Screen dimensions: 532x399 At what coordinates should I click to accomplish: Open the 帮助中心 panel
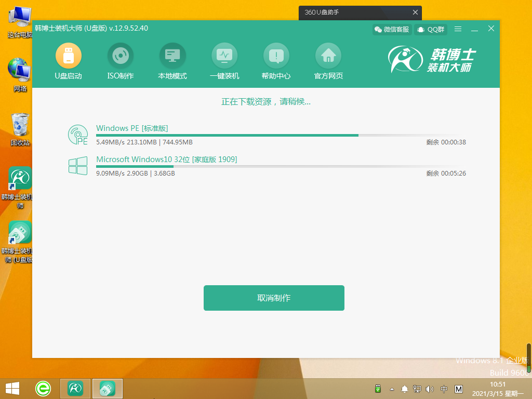tap(276, 56)
